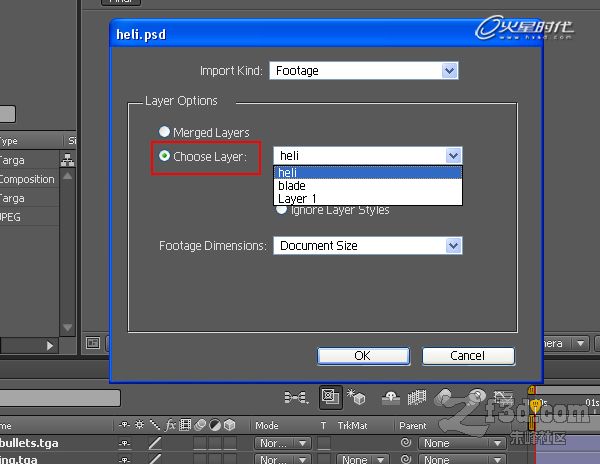Click the Adjustment Layer half-circle column icon
Screen dimensions: 600x464
(x=215, y=425)
